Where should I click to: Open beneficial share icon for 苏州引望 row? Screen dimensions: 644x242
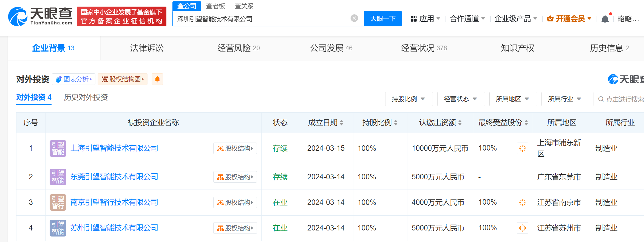coord(522,228)
